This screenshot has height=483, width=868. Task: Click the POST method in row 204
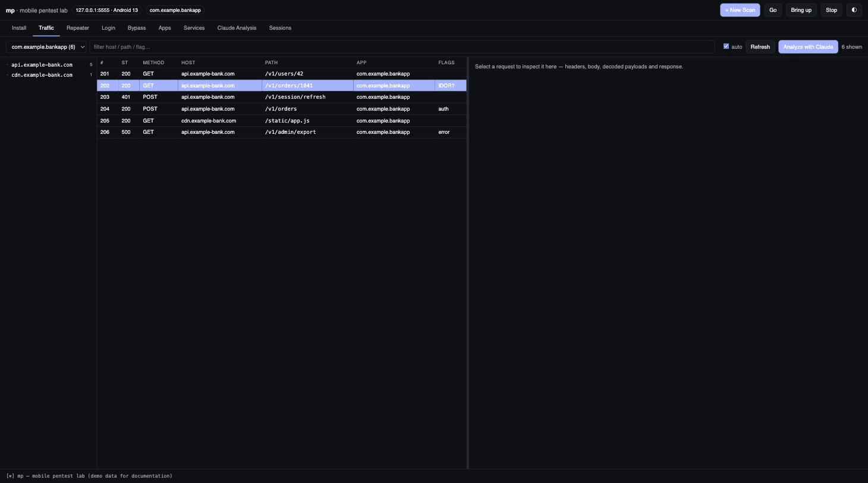click(150, 109)
